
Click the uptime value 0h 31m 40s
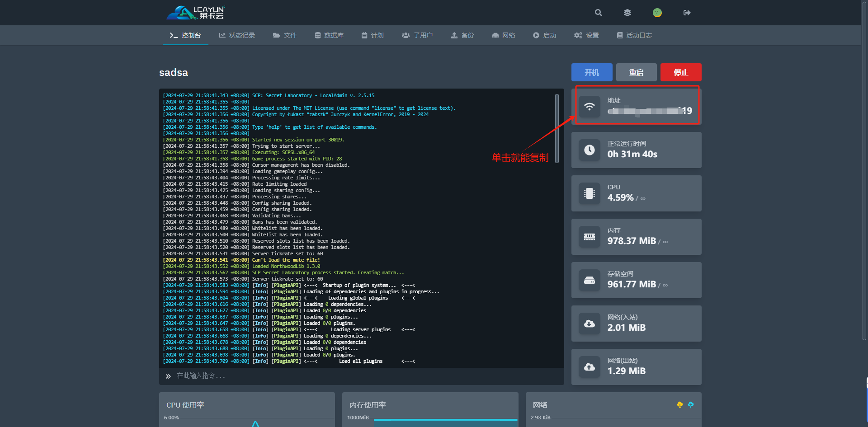(x=632, y=154)
